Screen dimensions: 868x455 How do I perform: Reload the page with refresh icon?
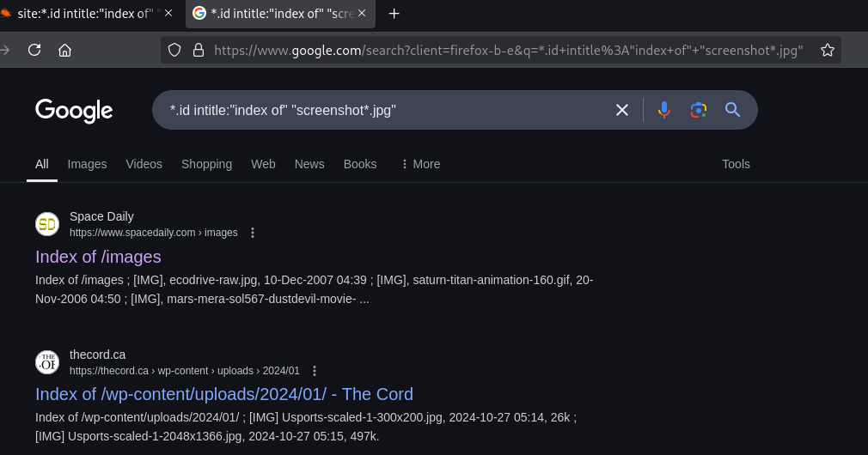click(34, 51)
